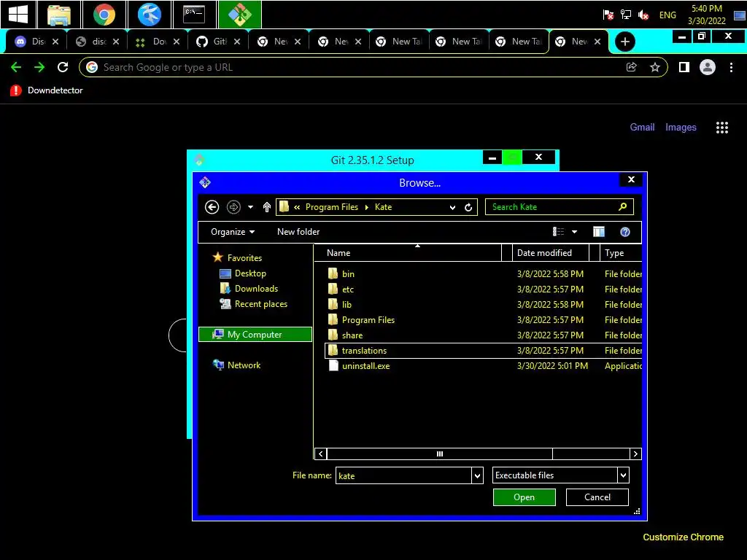Image resolution: width=747 pixels, height=560 pixels.
Task: Change the file view layout icon
Action: tap(558, 232)
